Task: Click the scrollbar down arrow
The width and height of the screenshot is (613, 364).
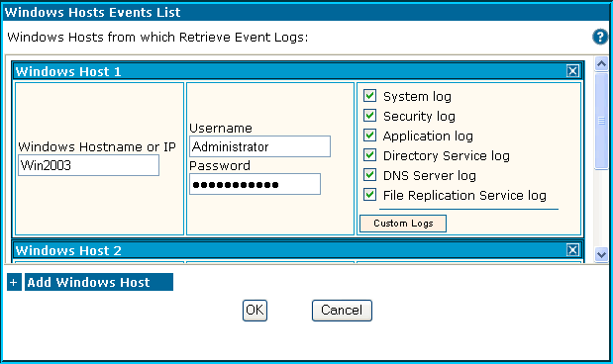Action: (x=601, y=255)
